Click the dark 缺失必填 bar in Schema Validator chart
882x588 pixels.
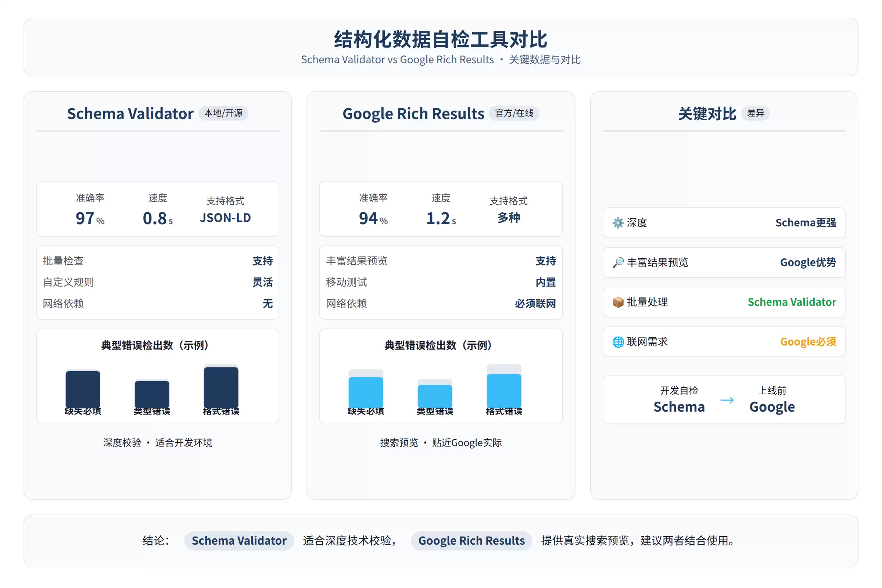point(83,389)
